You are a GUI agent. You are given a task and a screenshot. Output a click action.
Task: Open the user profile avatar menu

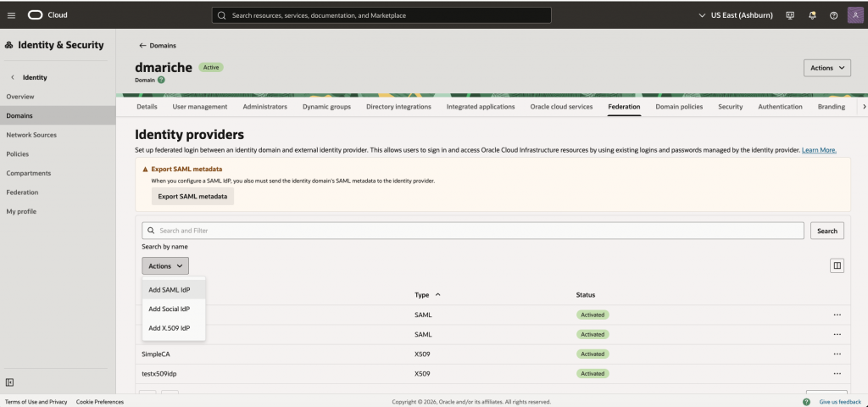coord(854,15)
